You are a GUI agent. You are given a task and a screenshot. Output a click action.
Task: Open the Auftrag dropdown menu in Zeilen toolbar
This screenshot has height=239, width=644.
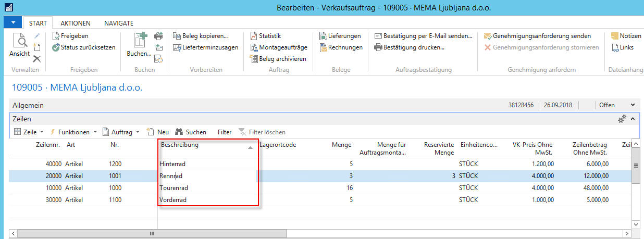pyautogui.click(x=121, y=132)
